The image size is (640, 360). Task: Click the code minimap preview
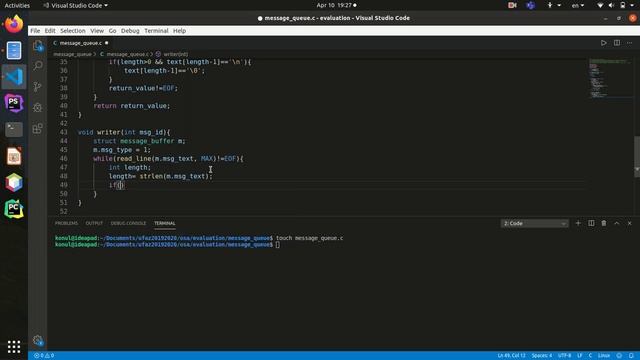610,78
